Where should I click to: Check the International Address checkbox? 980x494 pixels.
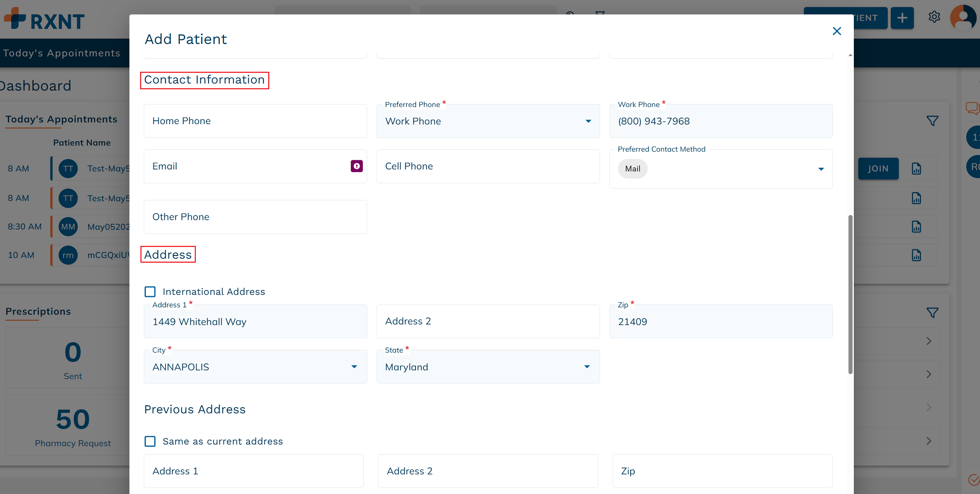[x=150, y=291]
